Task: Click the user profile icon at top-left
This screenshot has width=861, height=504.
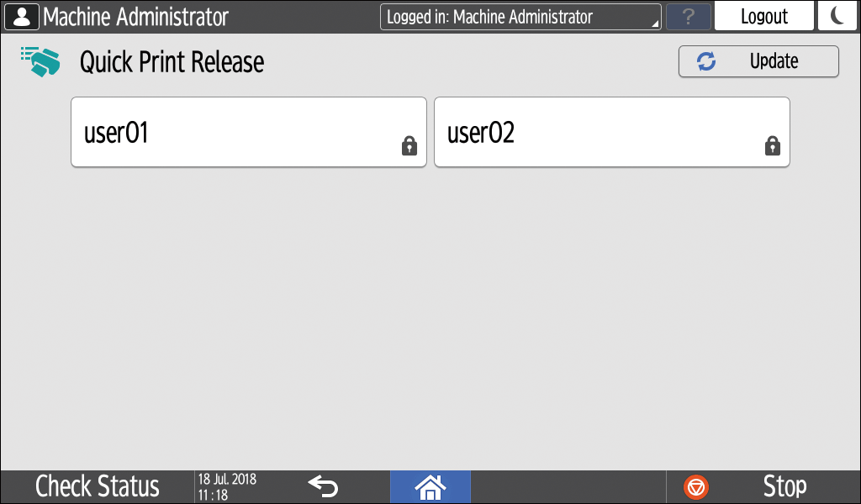Action: [x=21, y=17]
